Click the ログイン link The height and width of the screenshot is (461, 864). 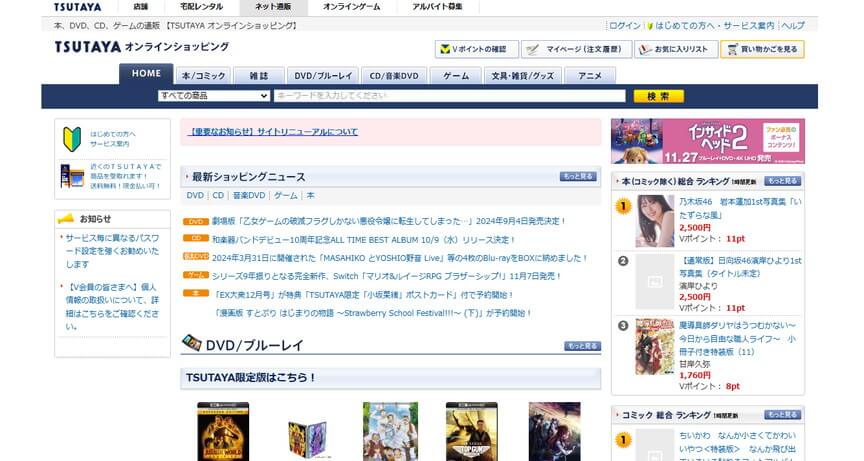pyautogui.click(x=625, y=26)
